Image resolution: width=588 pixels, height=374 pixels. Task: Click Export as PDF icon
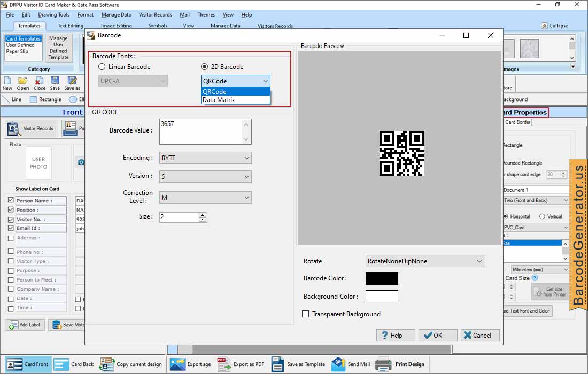[x=224, y=364]
